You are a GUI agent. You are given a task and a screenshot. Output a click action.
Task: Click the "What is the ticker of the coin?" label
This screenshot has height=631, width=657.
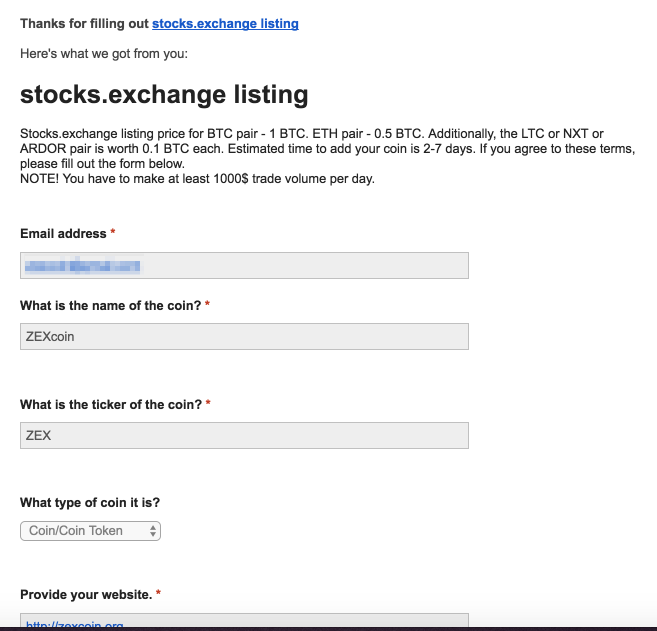coord(111,404)
